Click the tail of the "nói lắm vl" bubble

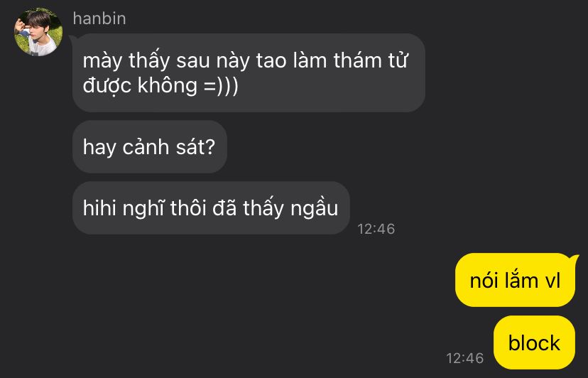point(574,259)
